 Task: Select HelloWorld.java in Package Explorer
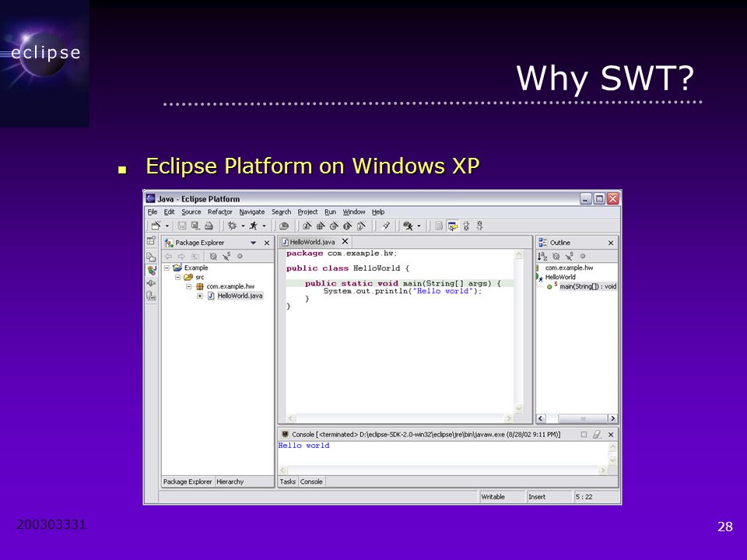(x=240, y=296)
